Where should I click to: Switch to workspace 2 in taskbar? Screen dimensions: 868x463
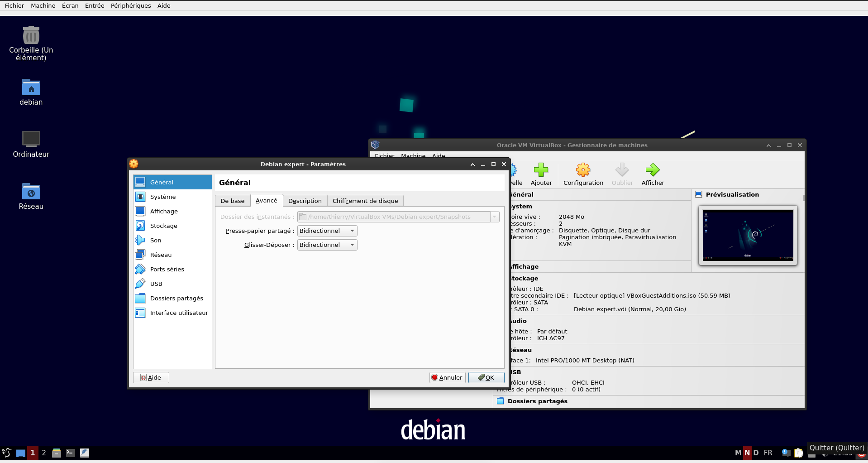click(x=44, y=453)
